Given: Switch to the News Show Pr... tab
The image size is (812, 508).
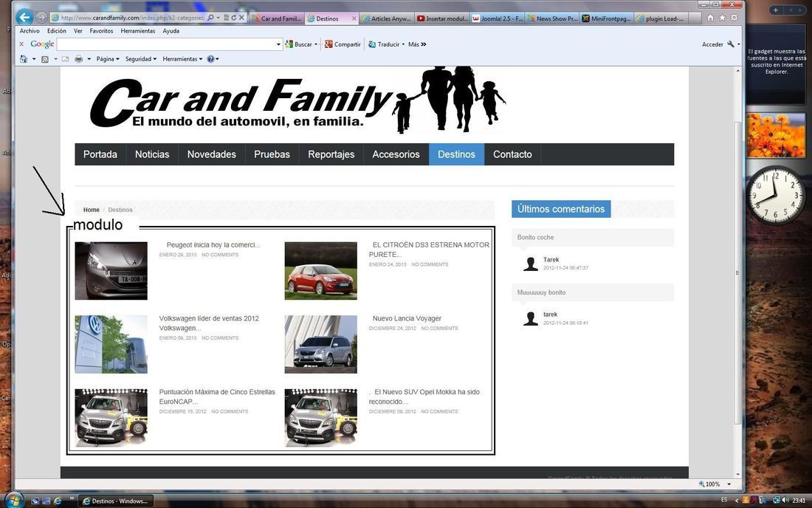Looking at the screenshot, I should click(x=552, y=18).
